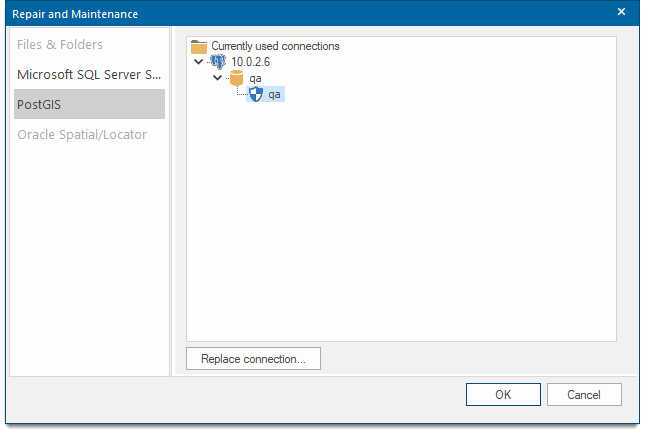Collapse the 10.0.2.6 server node
The image size is (645, 434).
198,62
